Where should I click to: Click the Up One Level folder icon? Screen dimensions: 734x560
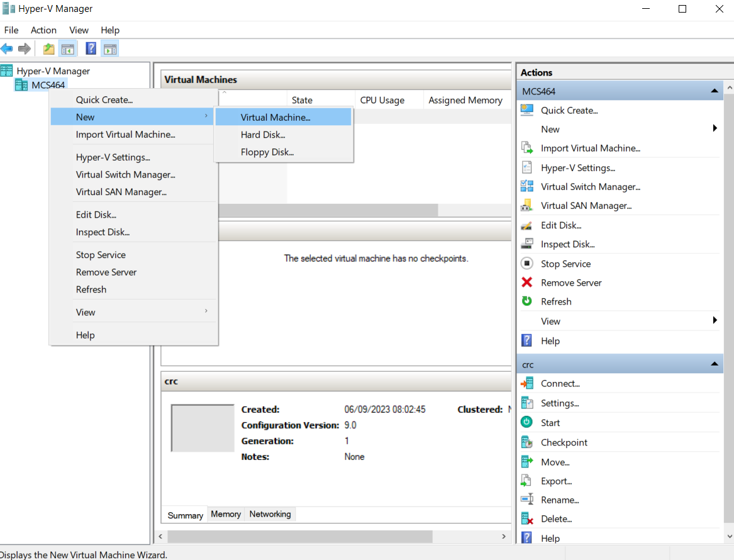point(48,49)
